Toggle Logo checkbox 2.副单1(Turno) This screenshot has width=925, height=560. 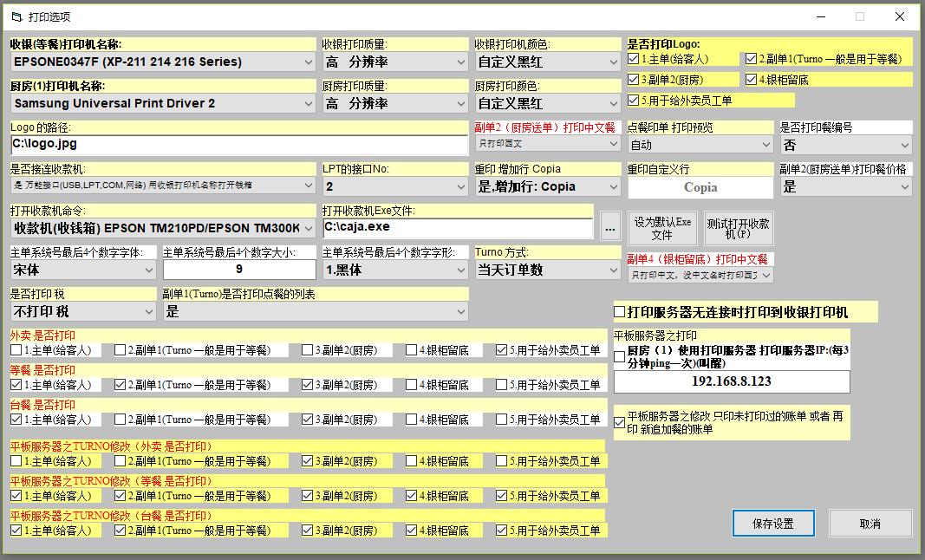pyautogui.click(x=751, y=58)
